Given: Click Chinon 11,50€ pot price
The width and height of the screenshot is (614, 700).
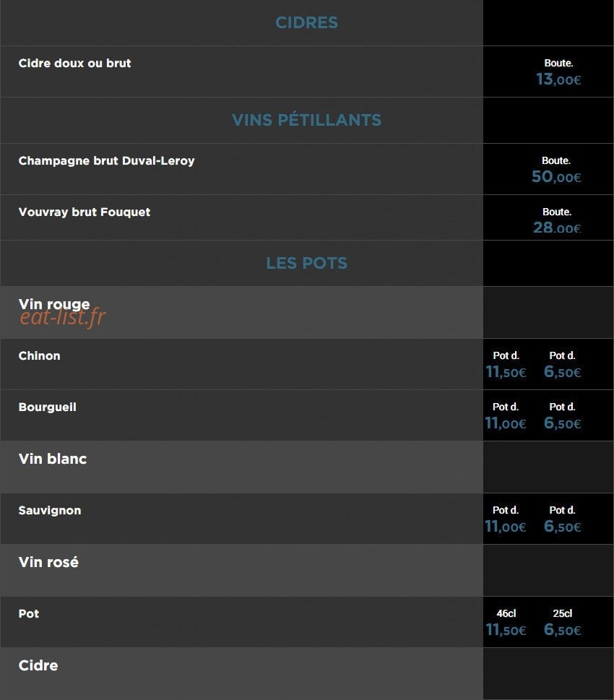Looking at the screenshot, I should point(506,372).
